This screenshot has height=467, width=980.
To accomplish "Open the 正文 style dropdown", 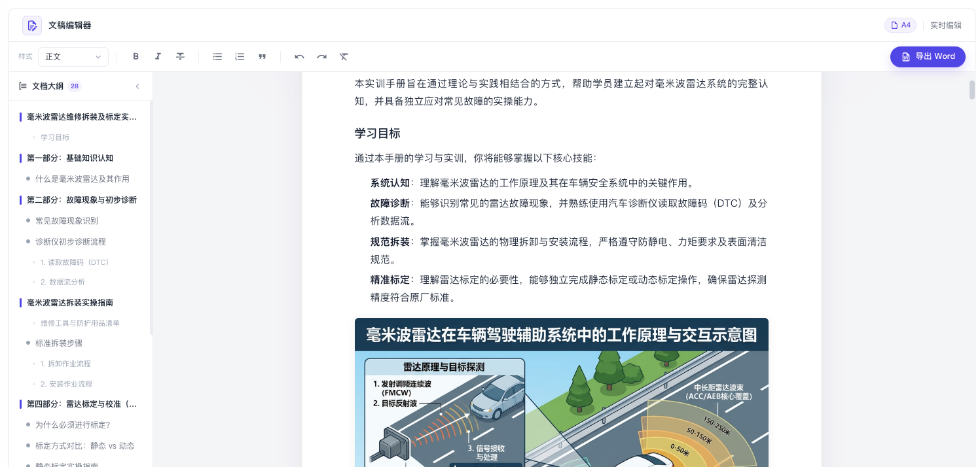I will tap(73, 57).
